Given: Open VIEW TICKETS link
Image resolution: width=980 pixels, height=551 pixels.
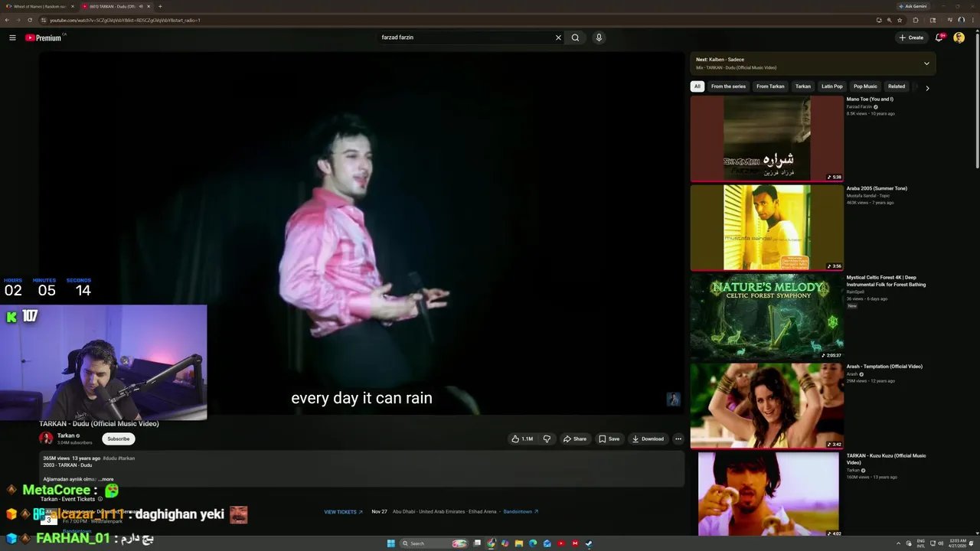Looking at the screenshot, I should (x=343, y=512).
